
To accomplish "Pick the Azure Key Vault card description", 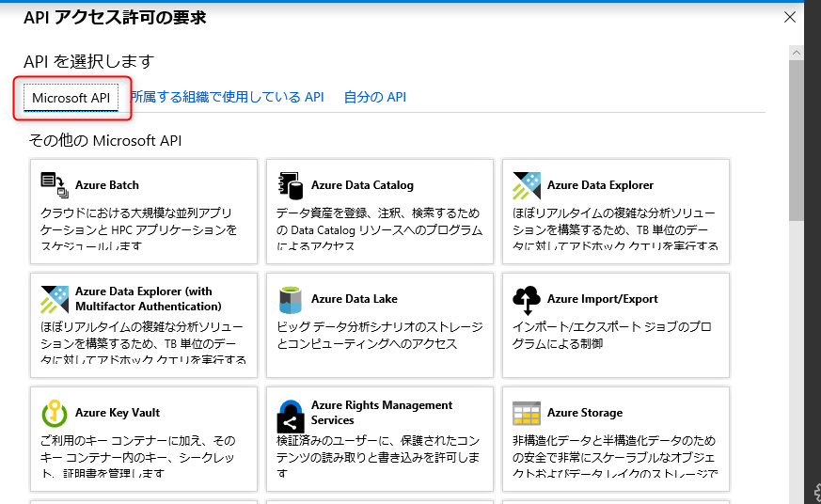I will (137, 457).
